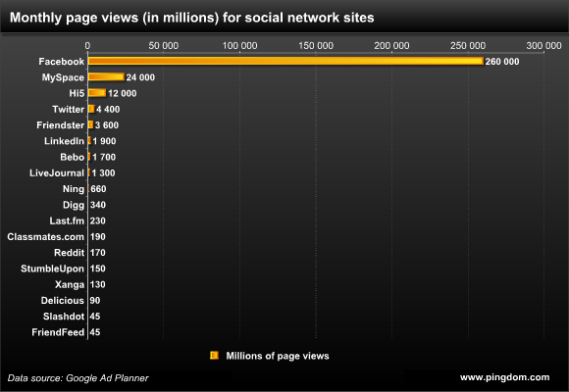
Task: Click the orange legend swatch icon
Action: [x=214, y=356]
